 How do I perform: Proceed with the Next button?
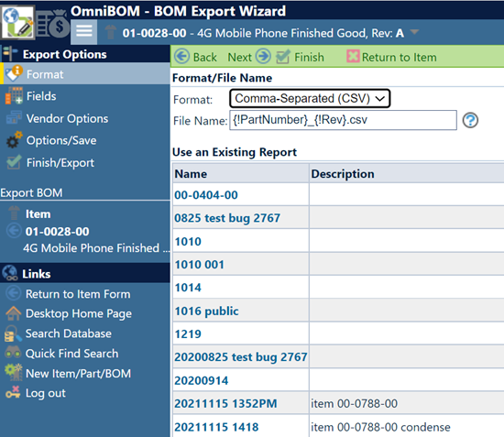240,57
